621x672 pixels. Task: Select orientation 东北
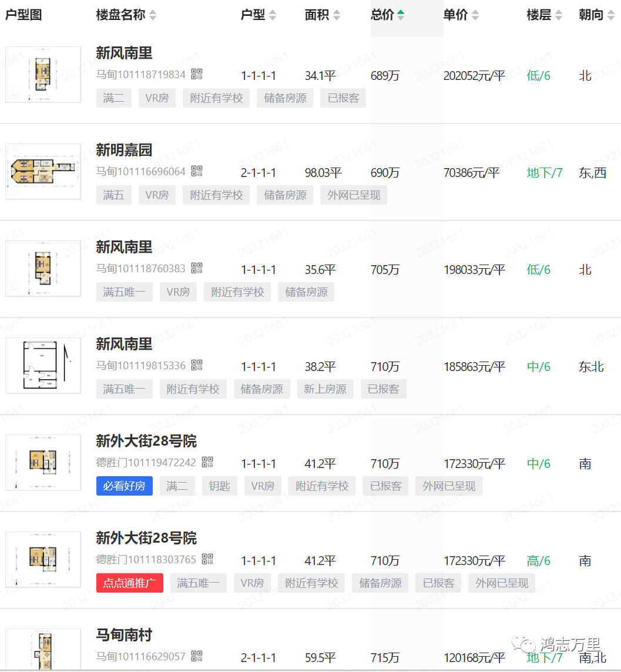[x=592, y=367]
